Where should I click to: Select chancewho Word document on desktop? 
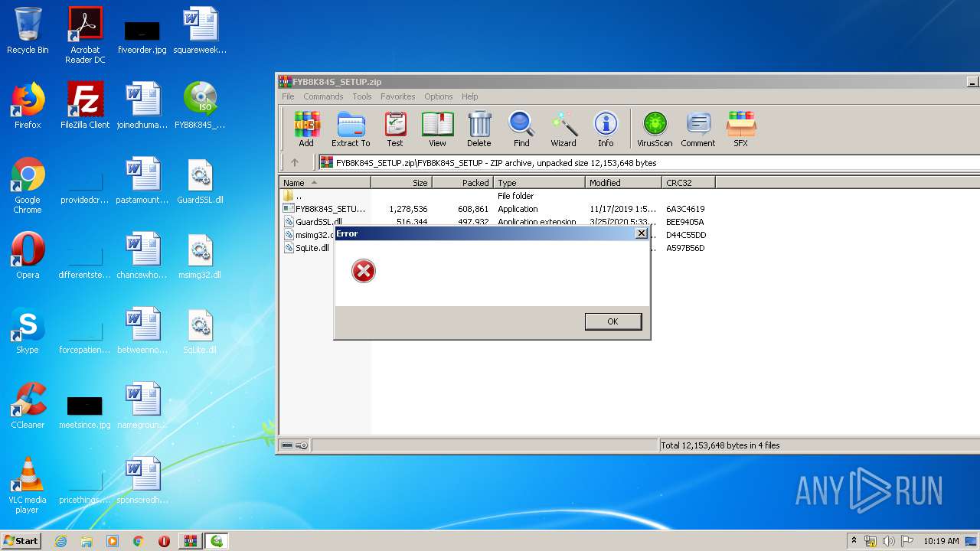(142, 256)
